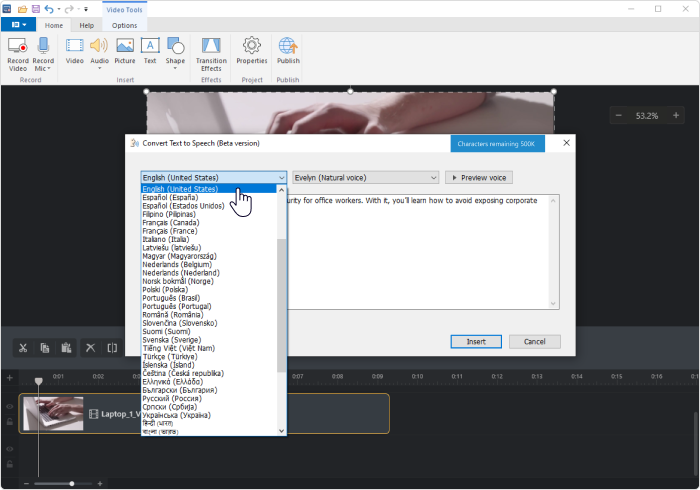
Task: Toggle second track visibility eye icon
Action: [x=10, y=449]
